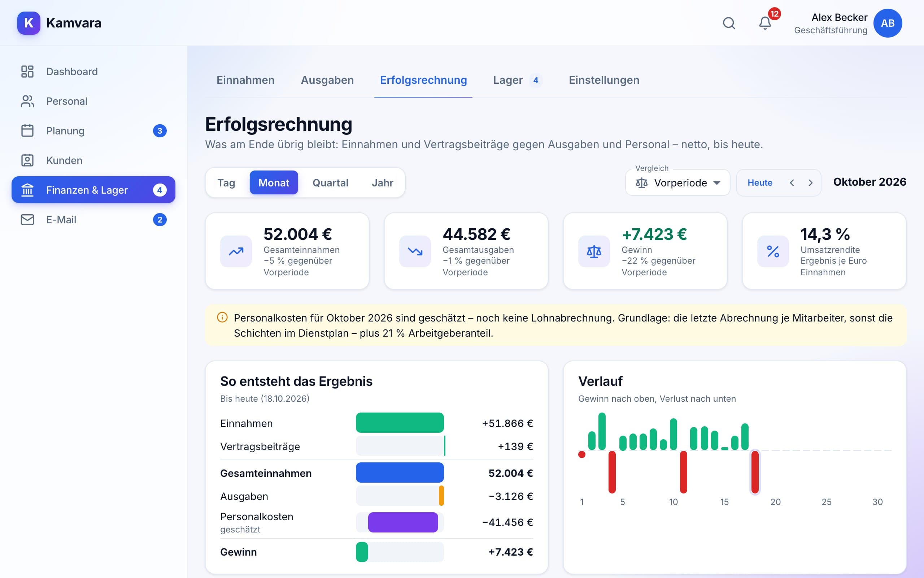Click the Personal people icon
Viewport: 924px width, 578px height.
(27, 101)
